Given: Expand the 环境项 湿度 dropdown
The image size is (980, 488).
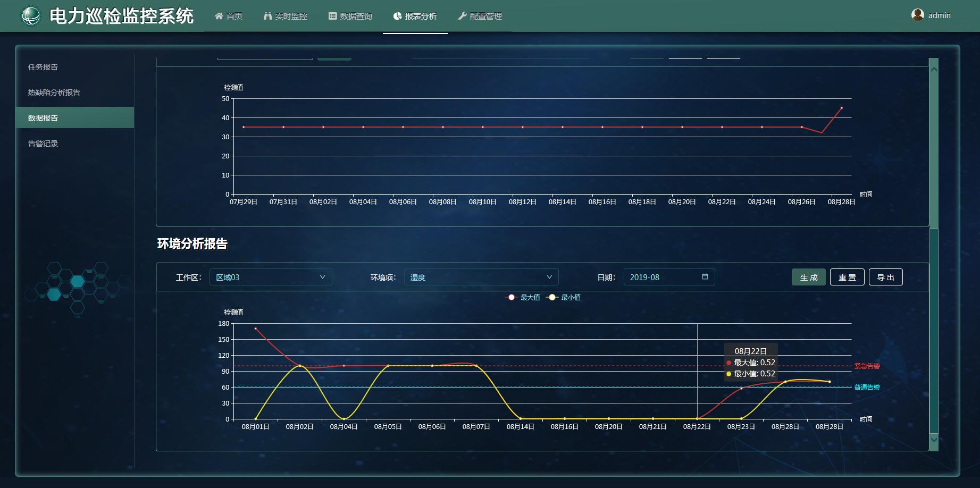Looking at the screenshot, I should click(x=481, y=277).
